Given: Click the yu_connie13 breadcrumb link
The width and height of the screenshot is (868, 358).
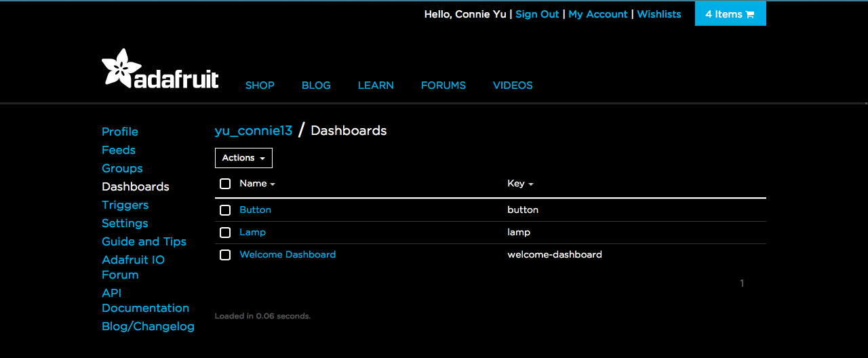Looking at the screenshot, I should 254,131.
